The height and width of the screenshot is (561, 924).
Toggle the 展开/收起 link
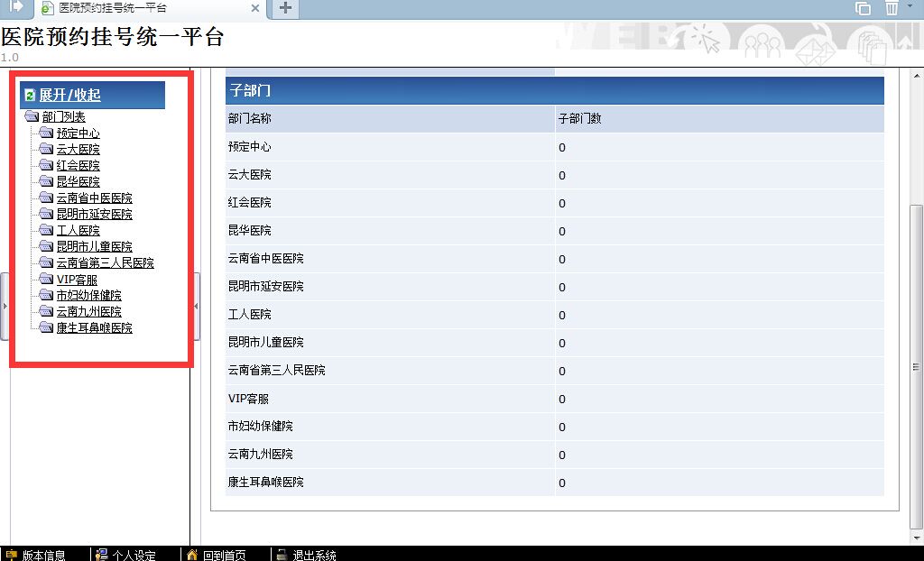(70, 95)
